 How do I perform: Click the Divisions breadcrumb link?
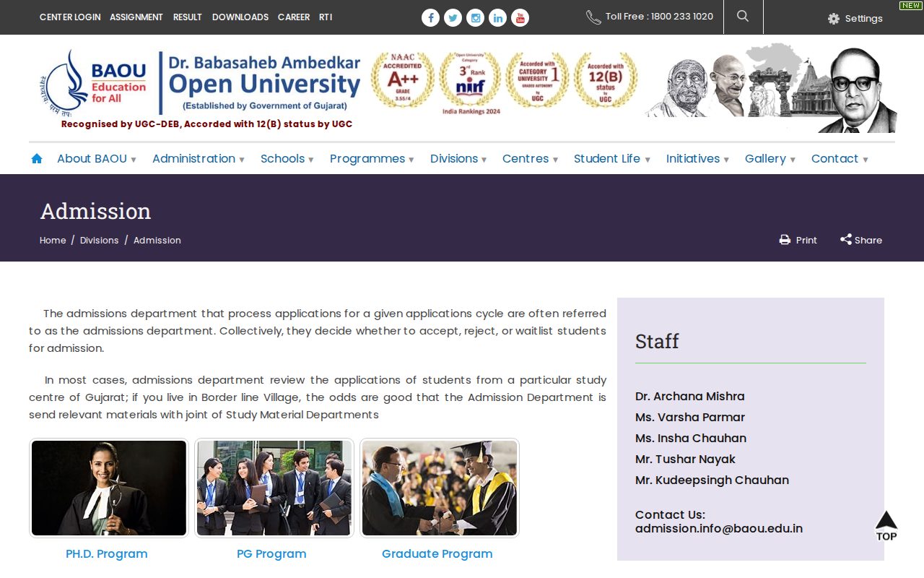[x=99, y=240]
